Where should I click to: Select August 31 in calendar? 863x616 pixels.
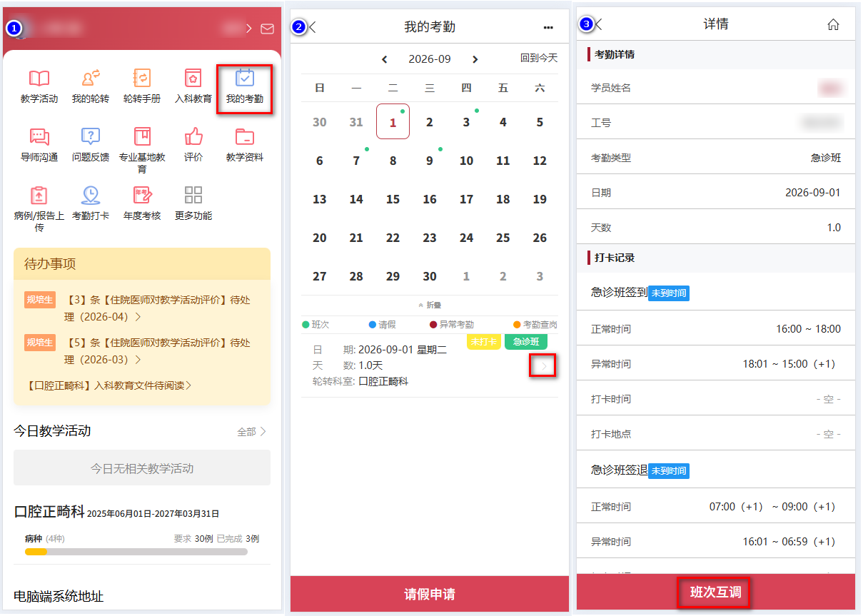[356, 122]
